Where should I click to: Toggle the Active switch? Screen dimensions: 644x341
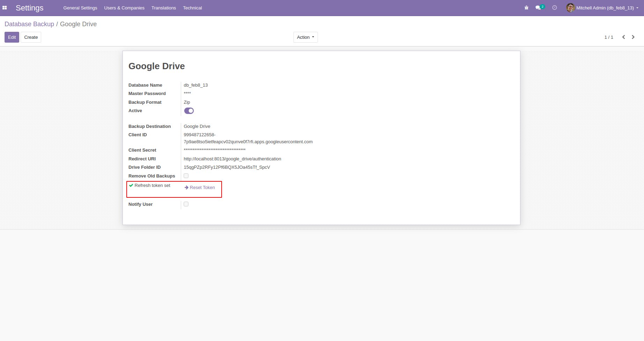click(x=189, y=111)
